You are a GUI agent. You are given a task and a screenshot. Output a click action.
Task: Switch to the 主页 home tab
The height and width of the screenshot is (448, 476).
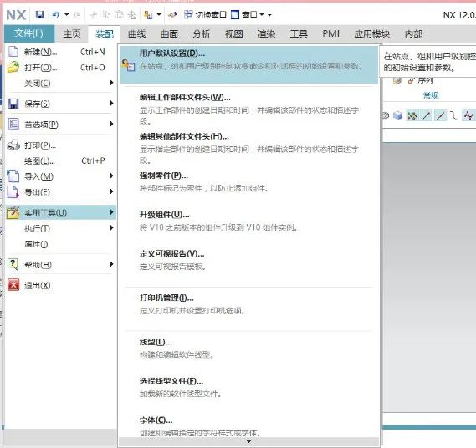[x=72, y=33]
